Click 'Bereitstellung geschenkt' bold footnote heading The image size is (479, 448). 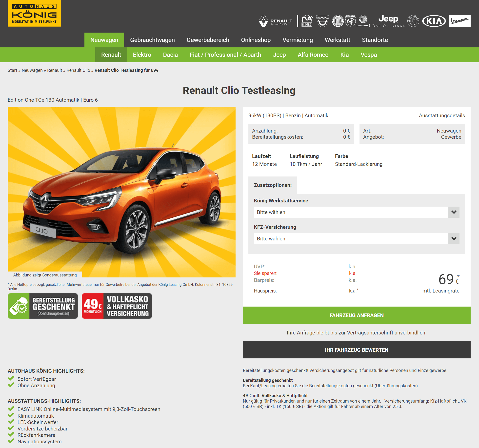tap(268, 380)
